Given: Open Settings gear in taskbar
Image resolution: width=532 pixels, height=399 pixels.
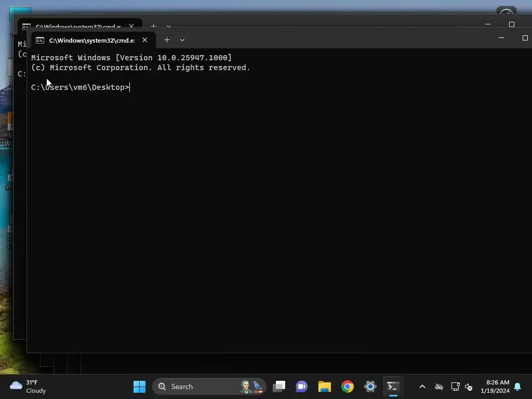Looking at the screenshot, I should [370, 387].
